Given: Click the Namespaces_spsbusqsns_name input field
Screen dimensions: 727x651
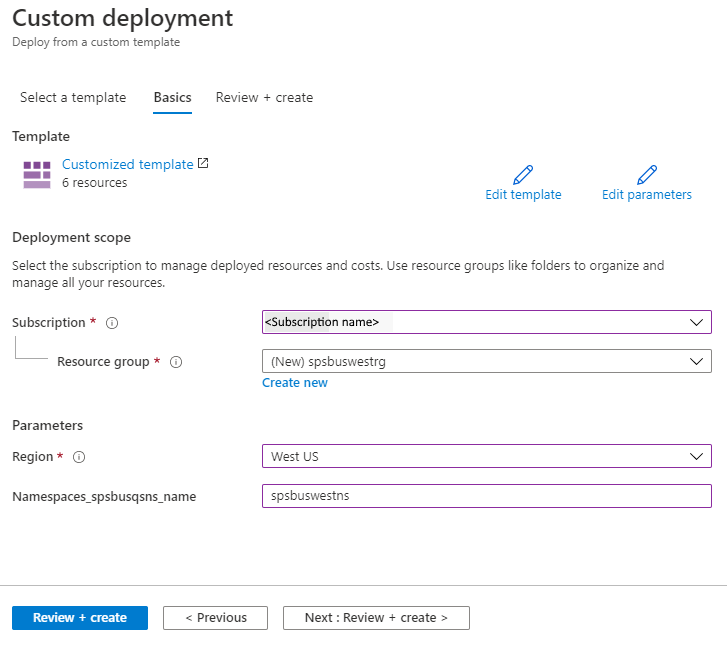Looking at the screenshot, I should [486, 496].
